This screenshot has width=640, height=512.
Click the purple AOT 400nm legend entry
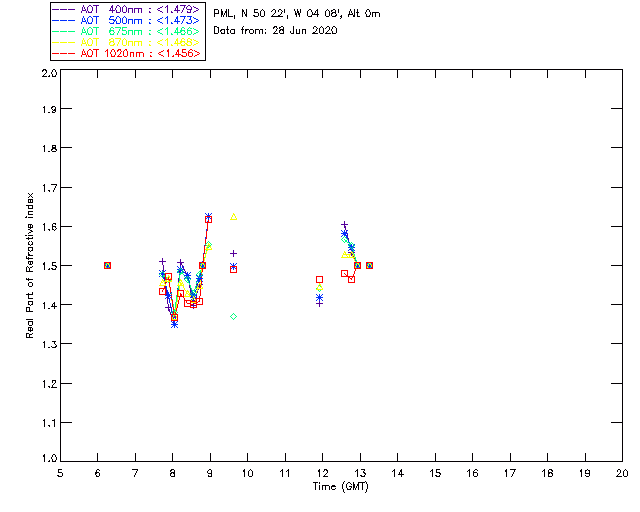pos(127,9)
